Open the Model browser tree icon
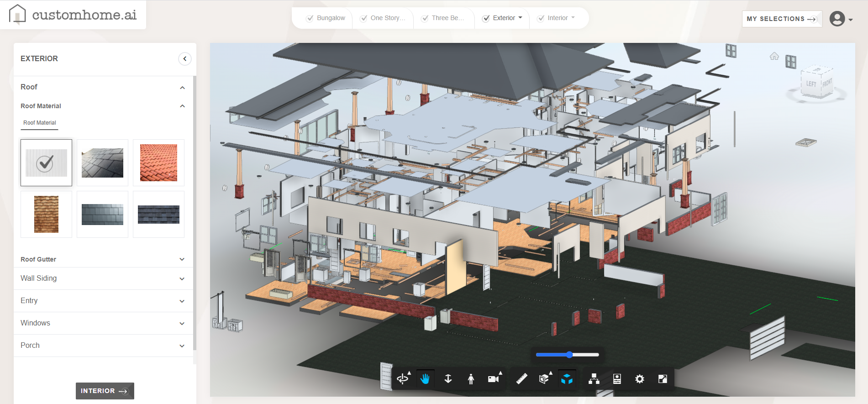Screen dimensions: 868x404 click(594, 379)
